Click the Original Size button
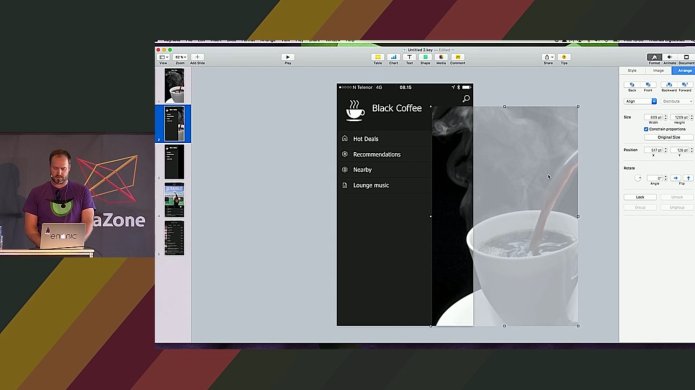This screenshot has width=695, height=390. click(x=668, y=137)
